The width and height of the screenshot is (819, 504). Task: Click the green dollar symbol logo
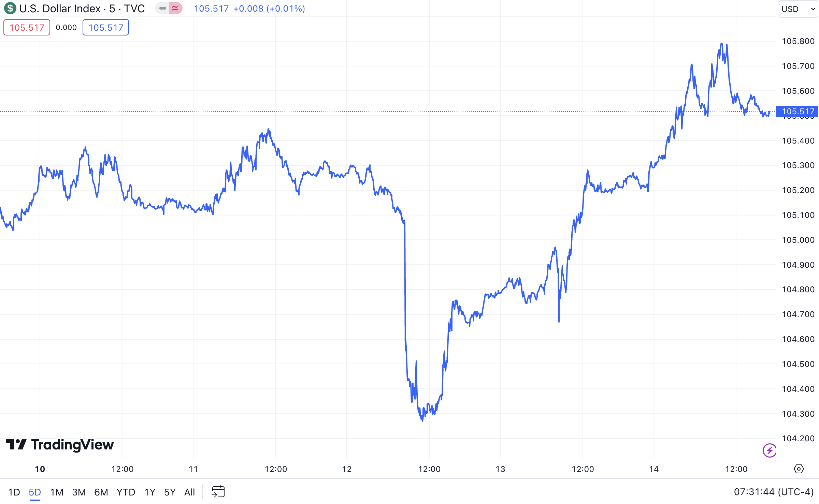(x=10, y=8)
